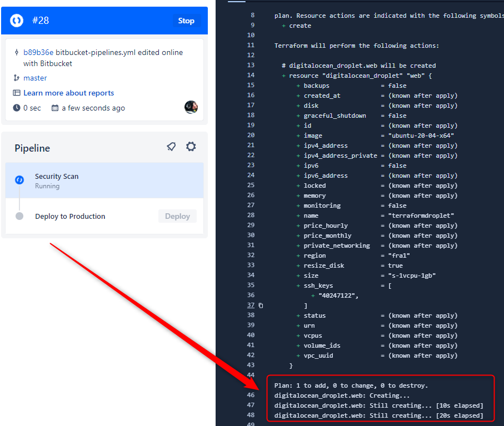Click the pipeline running status icon beside #28
This screenshot has height=426, width=504.
17,21
